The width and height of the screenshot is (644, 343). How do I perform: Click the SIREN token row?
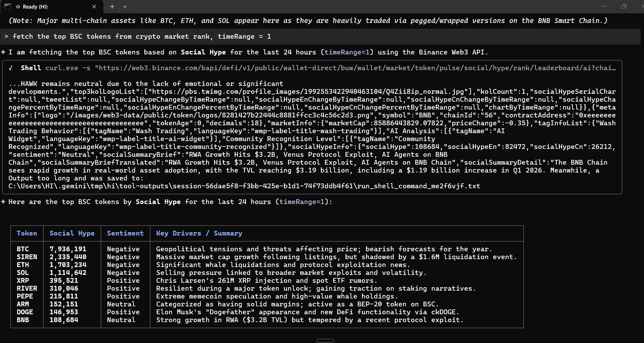27,257
